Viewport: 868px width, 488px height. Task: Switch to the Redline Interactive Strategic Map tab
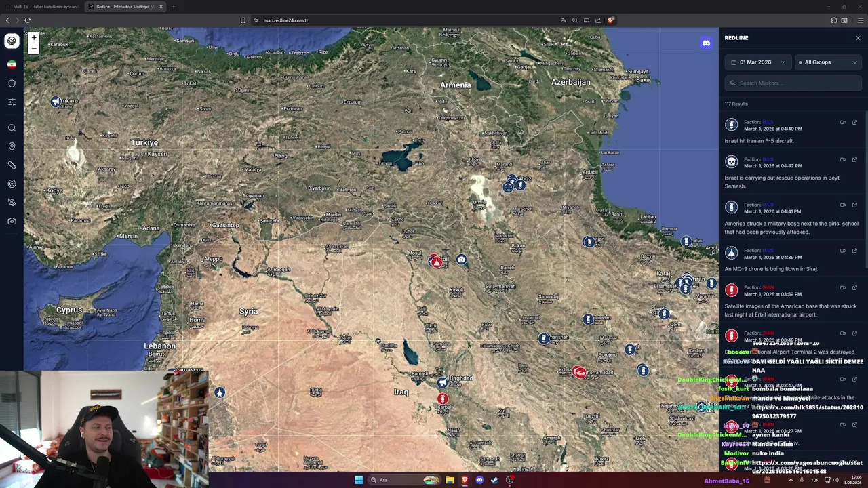coord(124,7)
